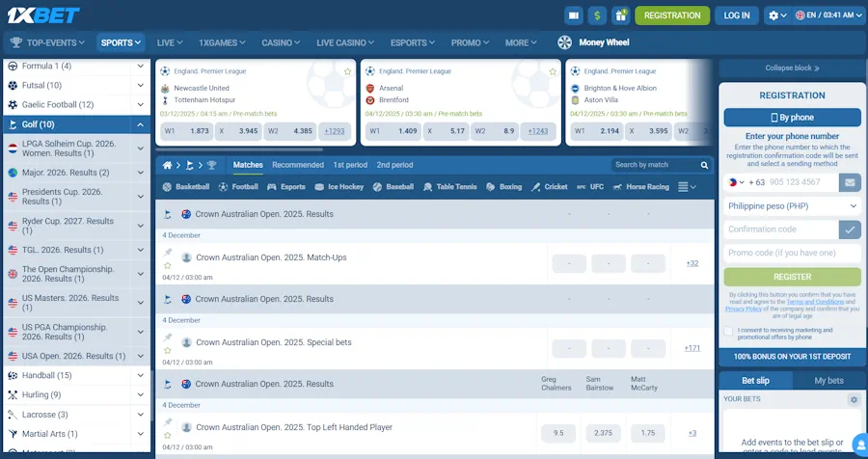Click the envelope send SMS icon
The width and height of the screenshot is (868, 459).
tap(849, 182)
